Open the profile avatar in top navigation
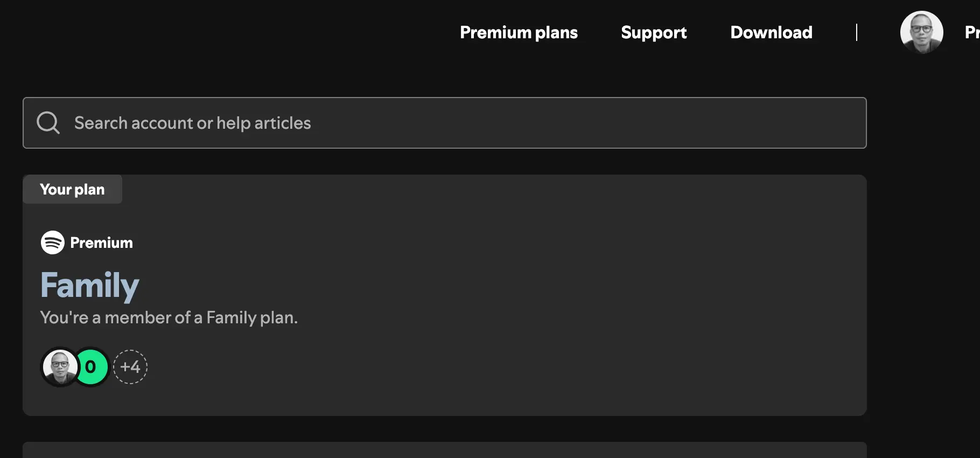The height and width of the screenshot is (458, 980). pyautogui.click(x=921, y=32)
